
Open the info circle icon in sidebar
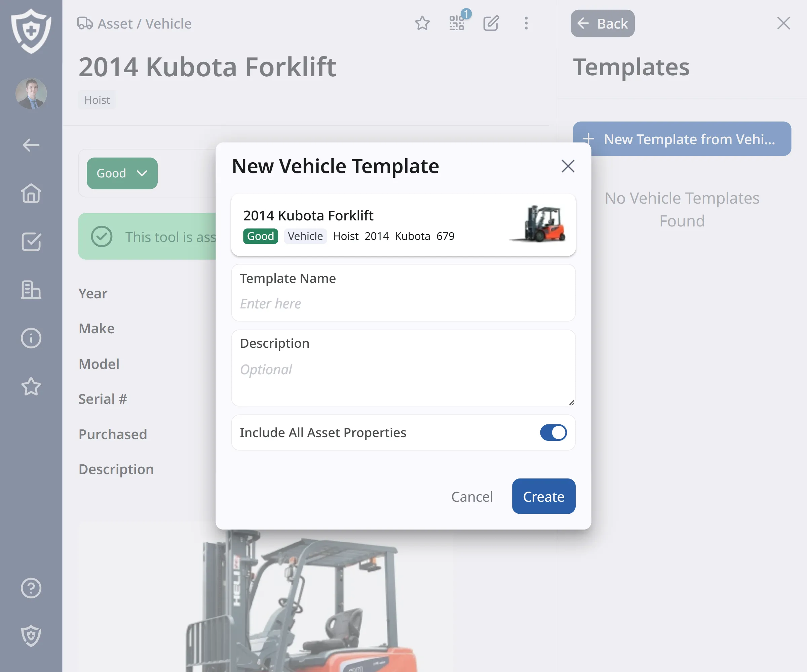click(x=31, y=338)
